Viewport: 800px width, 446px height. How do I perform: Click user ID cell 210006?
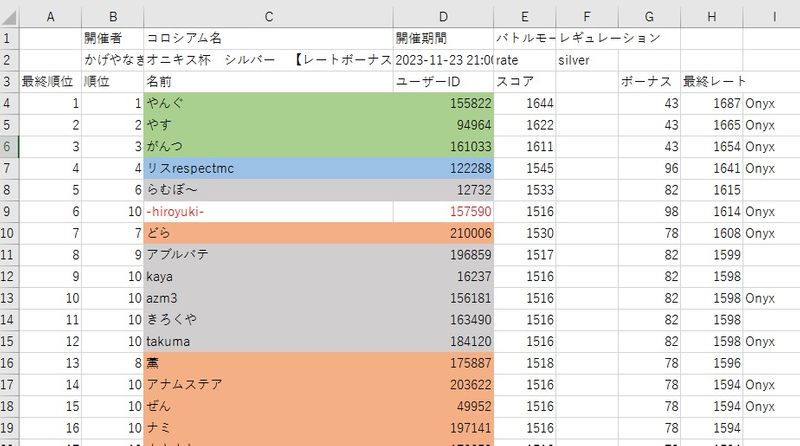[443, 233]
